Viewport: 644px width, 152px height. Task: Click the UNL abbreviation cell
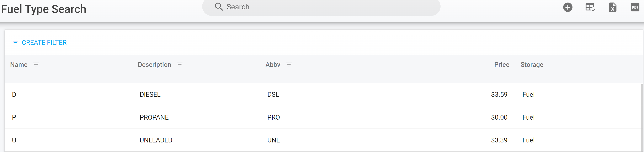point(273,140)
